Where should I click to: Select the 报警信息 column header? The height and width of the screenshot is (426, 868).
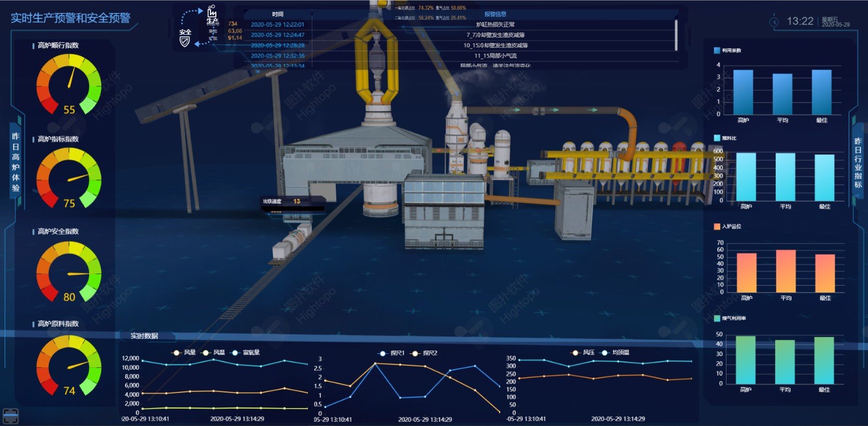[495, 14]
